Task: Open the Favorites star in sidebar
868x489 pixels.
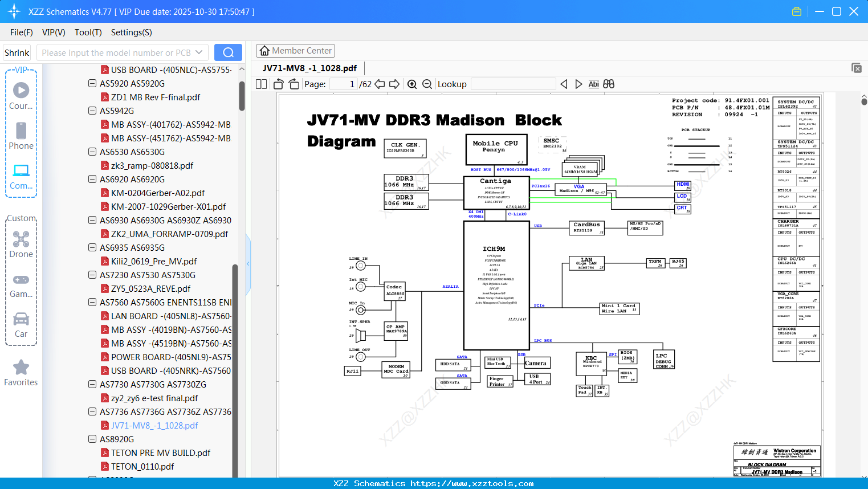Action: (x=21, y=373)
